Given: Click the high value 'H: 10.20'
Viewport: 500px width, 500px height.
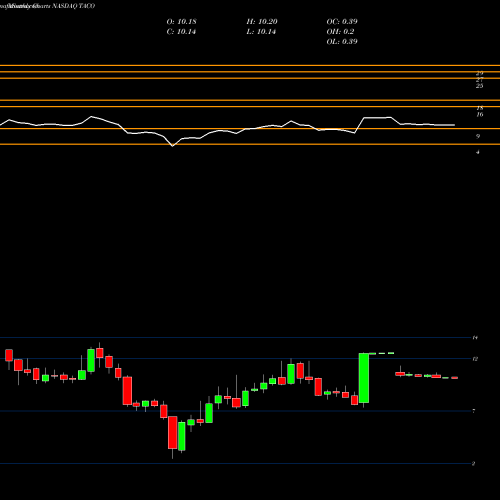Looking at the screenshot, I should (262, 21).
